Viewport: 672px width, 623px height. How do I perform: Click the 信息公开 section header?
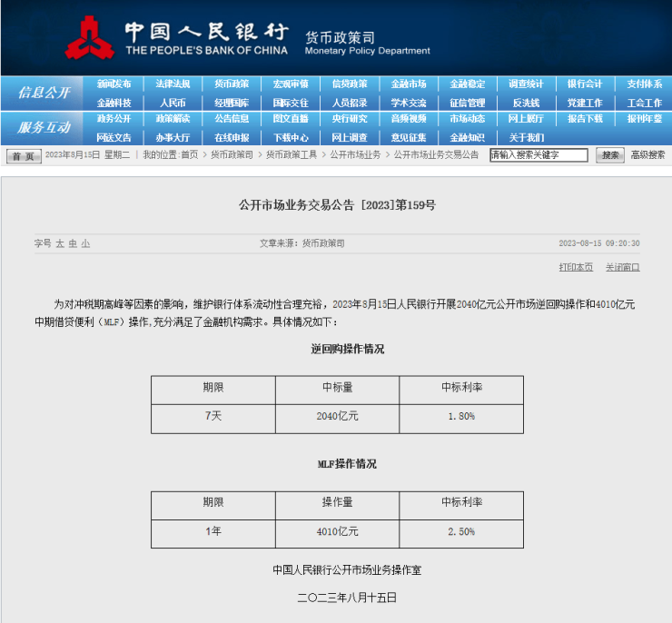pos(44,93)
